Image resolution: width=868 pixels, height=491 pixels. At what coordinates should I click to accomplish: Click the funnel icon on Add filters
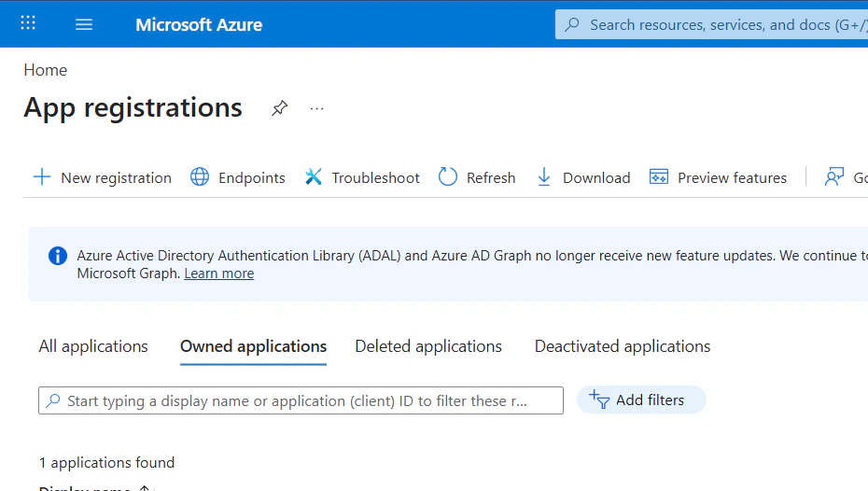(x=599, y=400)
